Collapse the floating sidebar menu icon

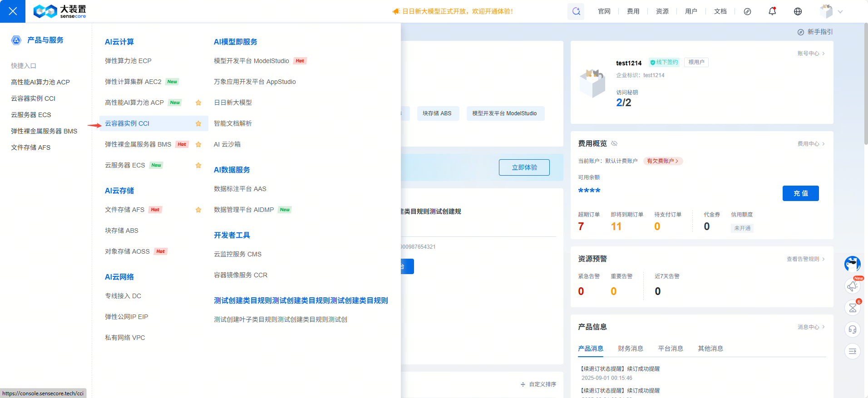(x=852, y=351)
